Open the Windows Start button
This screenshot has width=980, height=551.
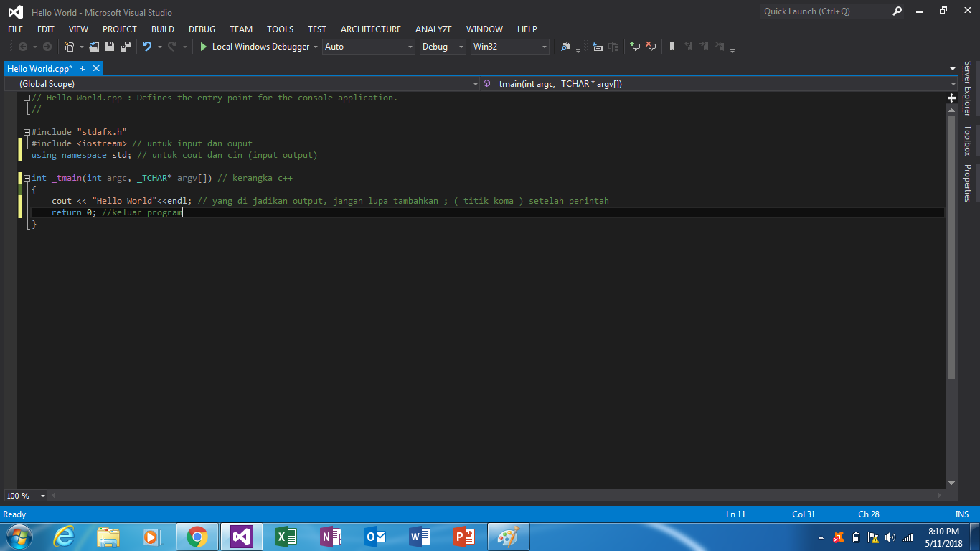[18, 537]
